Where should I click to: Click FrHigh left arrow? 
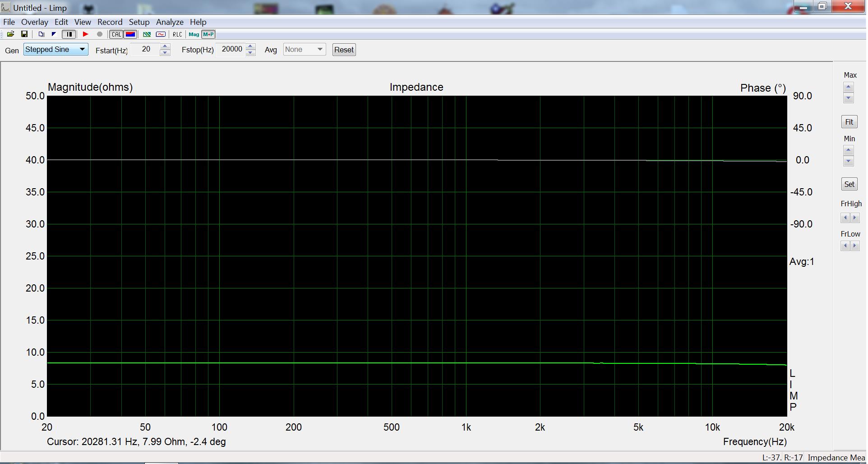[x=845, y=218]
